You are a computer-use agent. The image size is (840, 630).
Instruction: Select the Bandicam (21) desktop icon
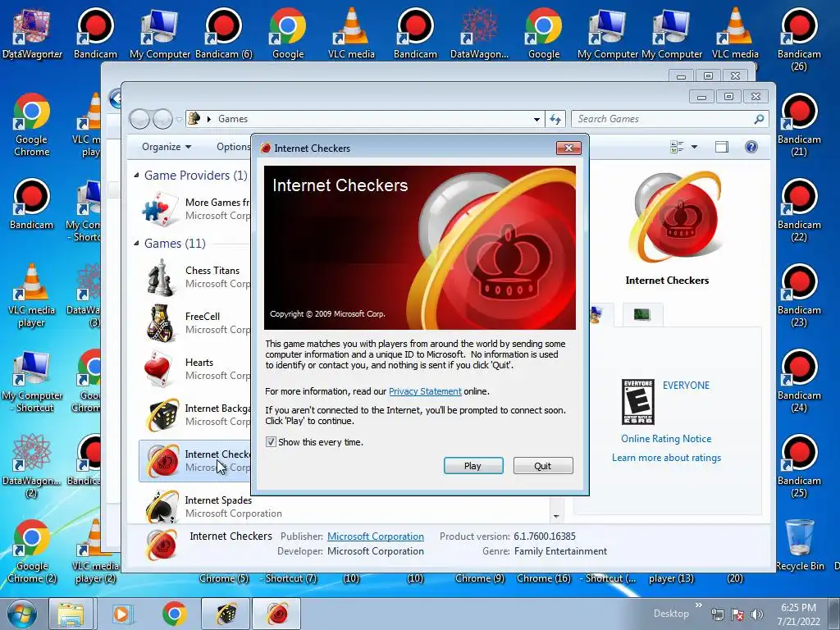(x=799, y=125)
